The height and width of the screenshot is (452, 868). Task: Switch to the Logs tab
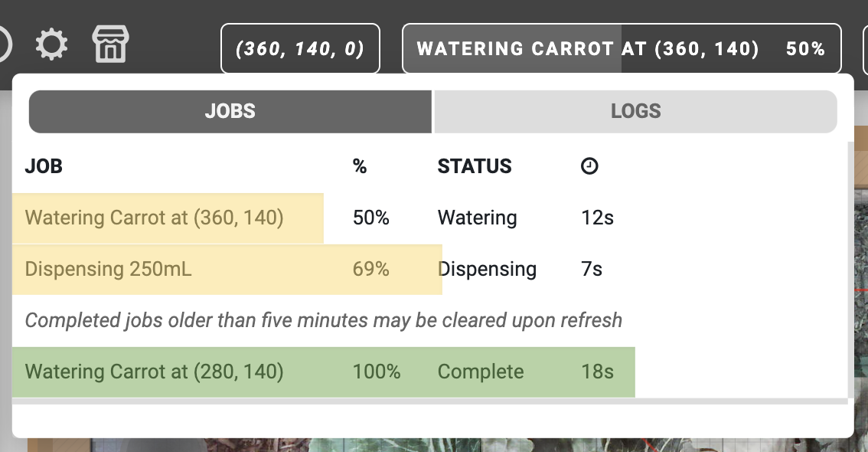pos(635,111)
